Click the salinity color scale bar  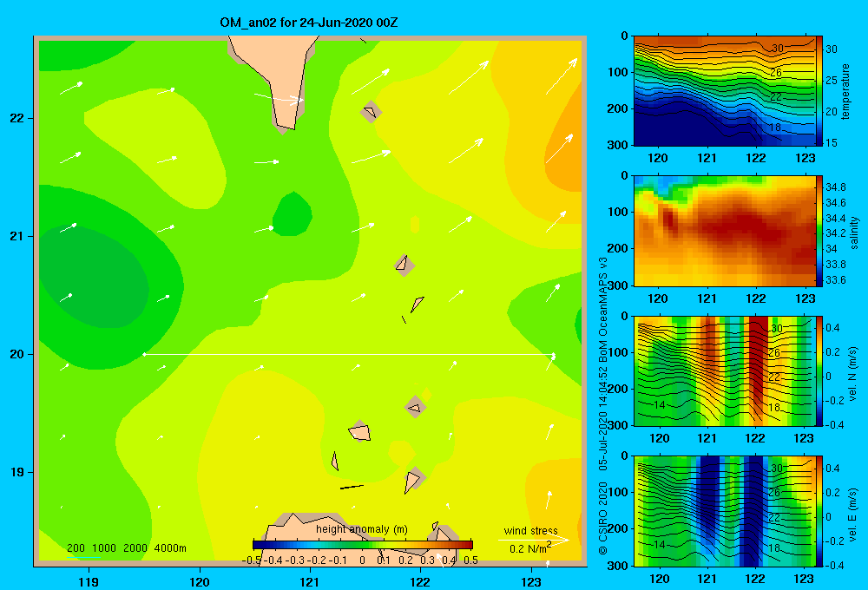(819, 231)
